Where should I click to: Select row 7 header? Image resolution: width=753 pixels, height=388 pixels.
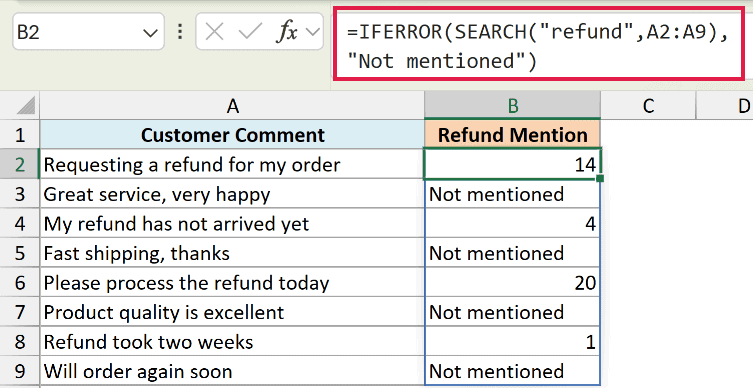coord(20,312)
